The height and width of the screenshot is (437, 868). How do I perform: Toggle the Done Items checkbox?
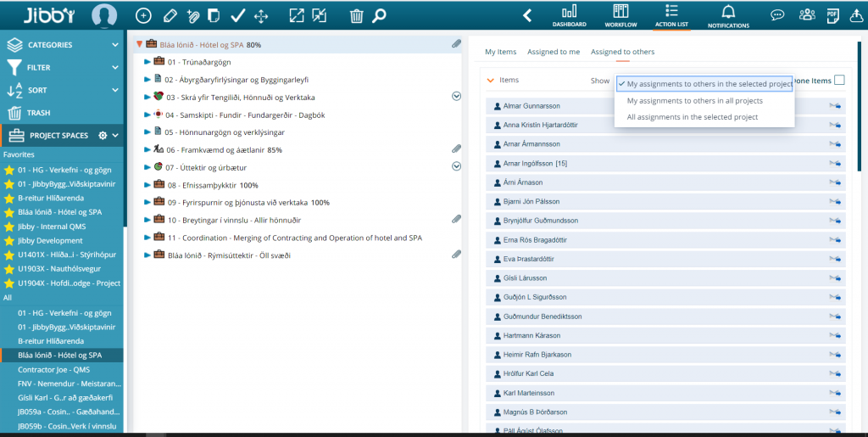839,81
